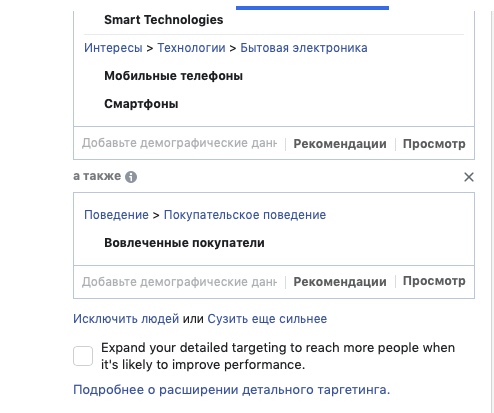Image resolution: width=494 pixels, height=413 pixels.
Task: Open the Бытовая электроника breadcrumb link
Action: click(304, 48)
